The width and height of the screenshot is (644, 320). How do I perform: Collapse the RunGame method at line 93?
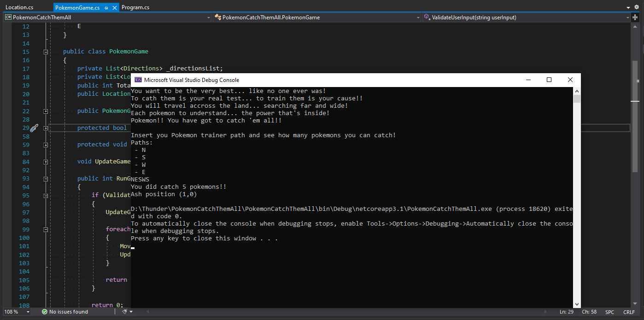[46, 179]
